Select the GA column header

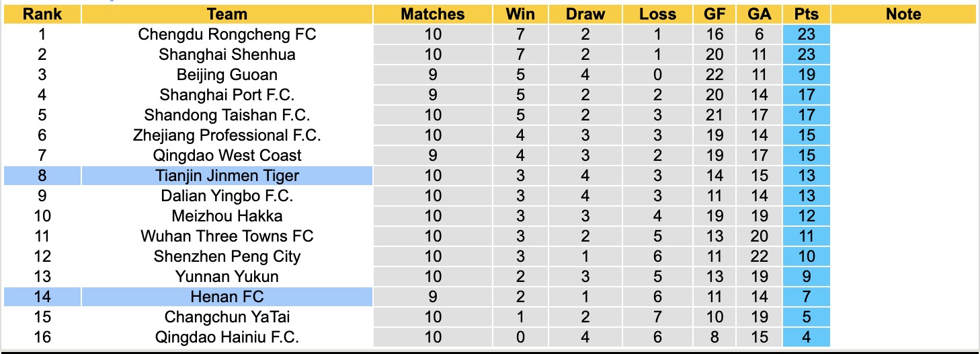[760, 14]
